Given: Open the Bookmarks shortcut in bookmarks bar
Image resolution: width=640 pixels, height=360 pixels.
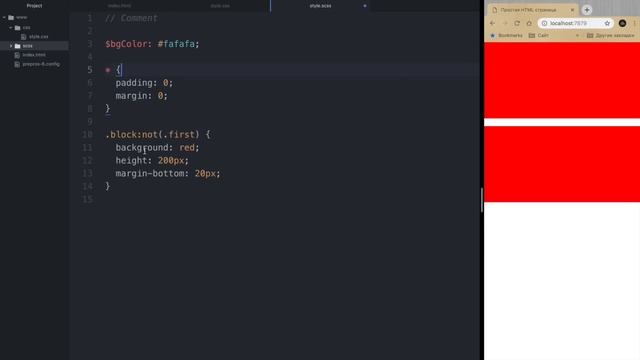Looking at the screenshot, I should pos(506,36).
